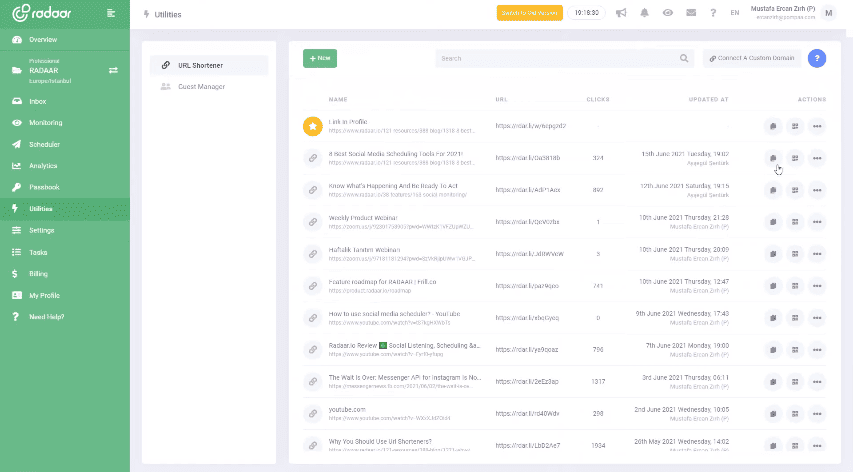This screenshot has height=472, width=853.
Task: Open the envelope messages icon
Action: 690,13
